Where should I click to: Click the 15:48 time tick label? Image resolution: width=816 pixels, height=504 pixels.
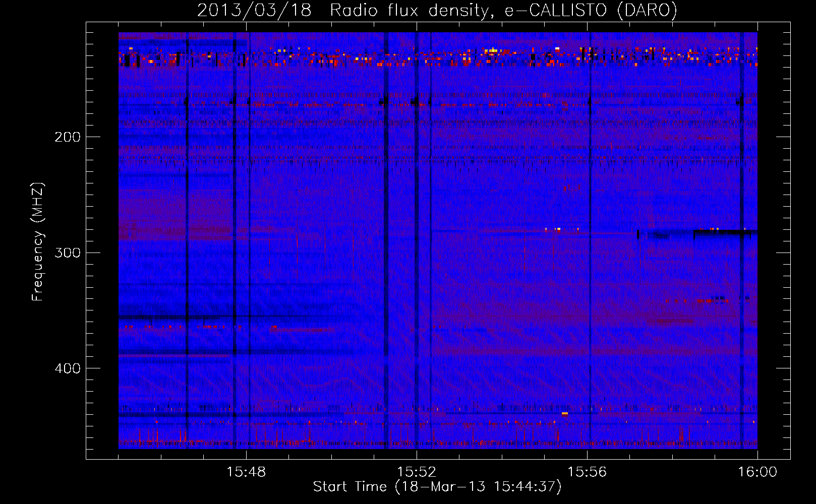click(x=246, y=472)
